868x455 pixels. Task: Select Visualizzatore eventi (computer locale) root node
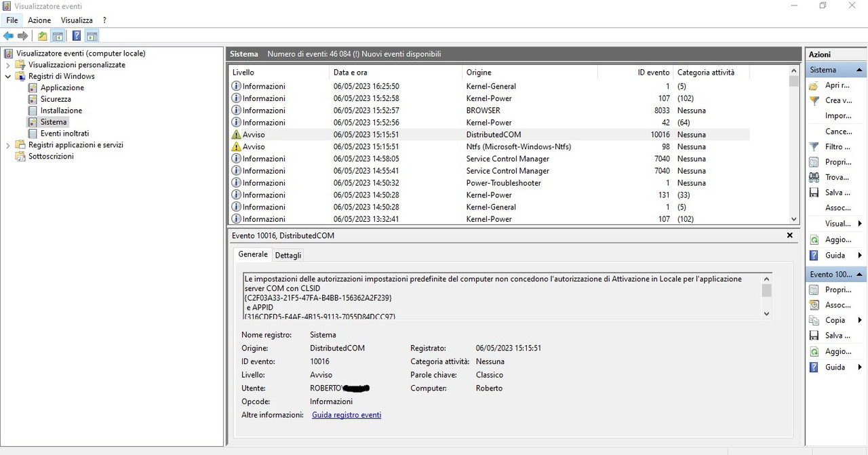tap(81, 54)
